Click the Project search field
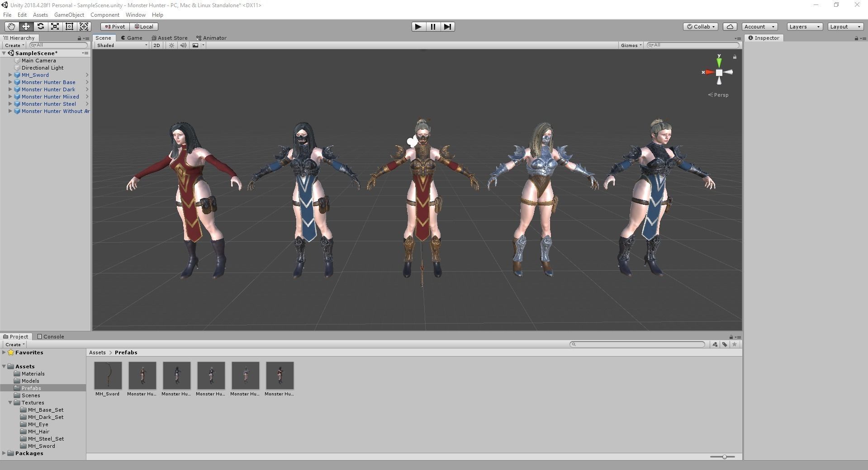This screenshot has height=470, width=868. click(x=637, y=344)
